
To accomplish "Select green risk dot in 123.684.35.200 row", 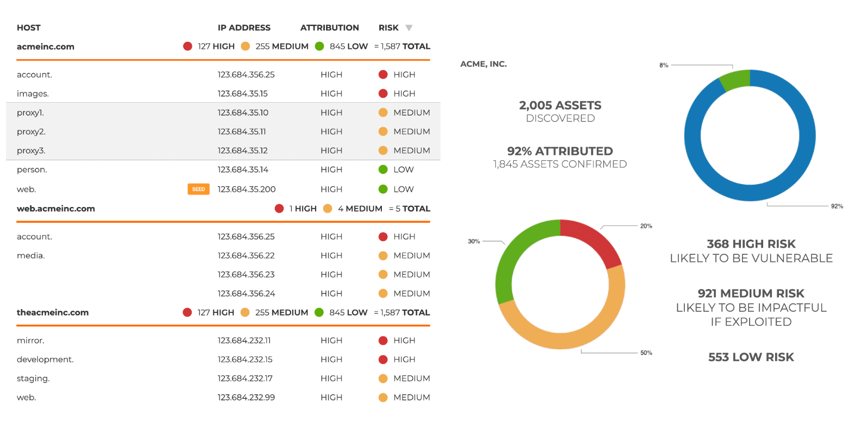I will pos(383,189).
